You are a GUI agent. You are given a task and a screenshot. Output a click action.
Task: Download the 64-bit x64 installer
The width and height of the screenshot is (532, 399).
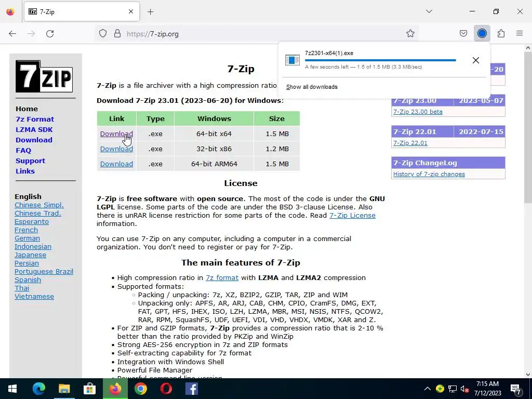point(116,134)
